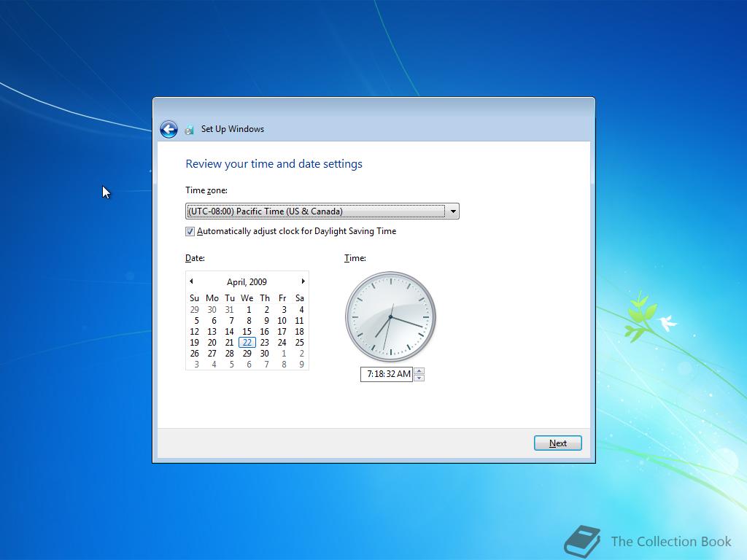Click the analog clock face
Screen dimensions: 747x560
(x=391, y=316)
